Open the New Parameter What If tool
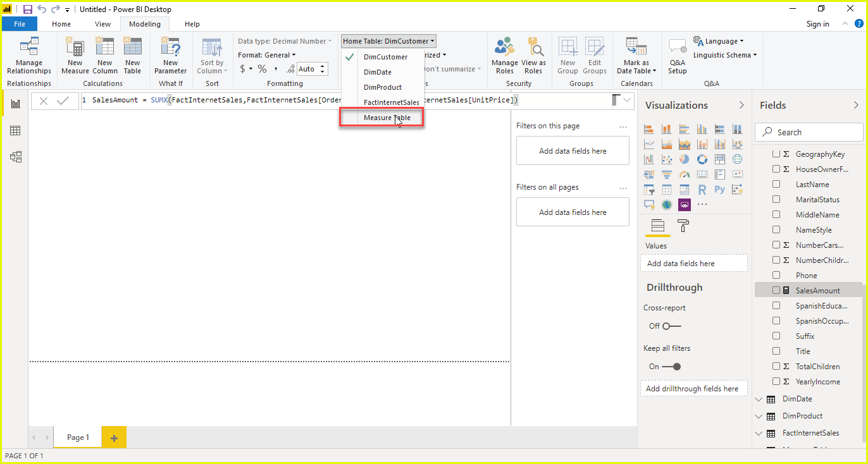The width and height of the screenshot is (868, 464). (x=170, y=55)
